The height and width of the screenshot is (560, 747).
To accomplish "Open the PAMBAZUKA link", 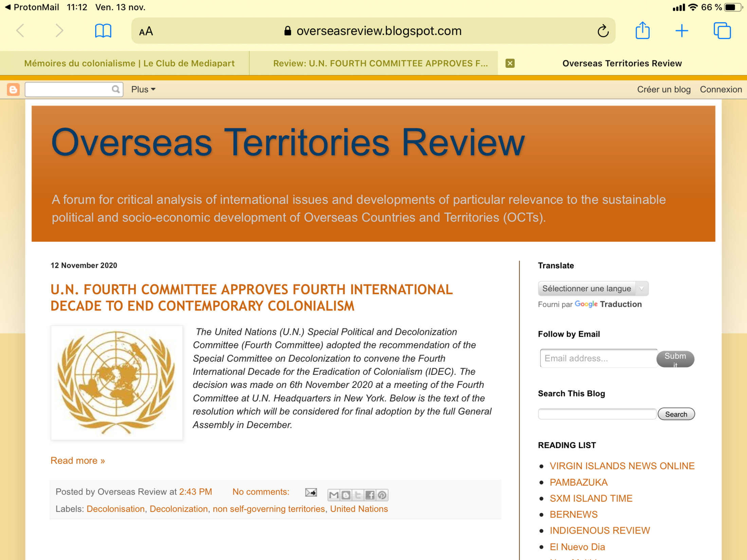I will [578, 482].
